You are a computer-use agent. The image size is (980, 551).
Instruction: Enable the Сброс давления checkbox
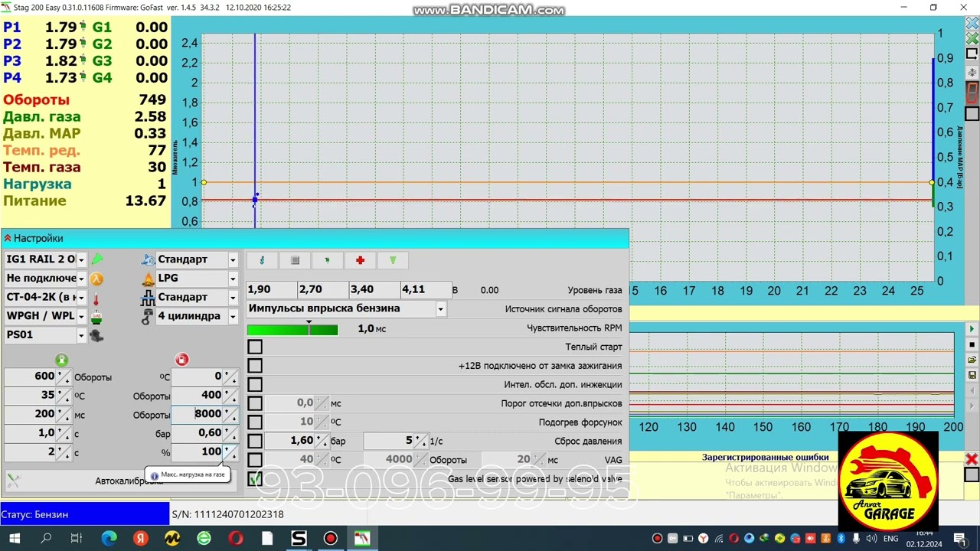pyautogui.click(x=255, y=441)
